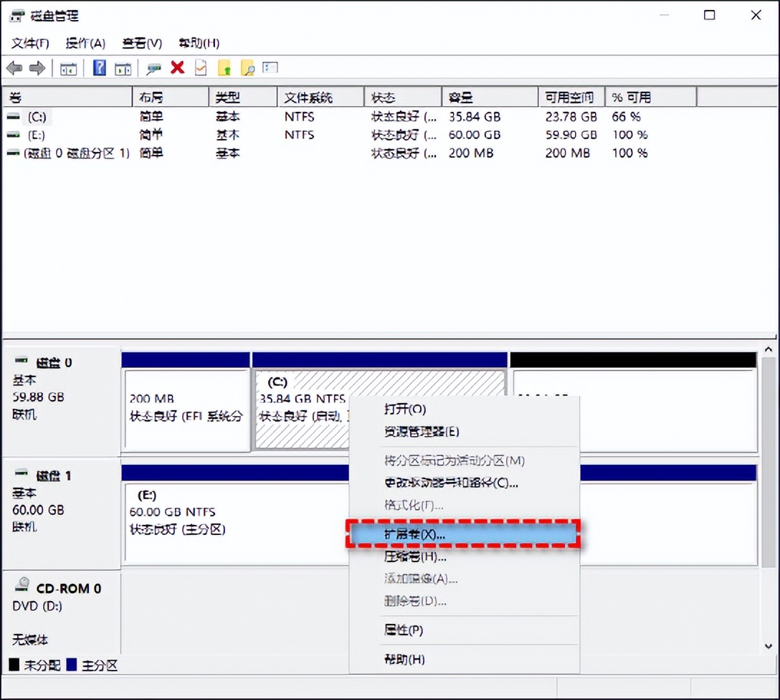
Task: Click the properties document toolbar icon
Action: (x=201, y=67)
